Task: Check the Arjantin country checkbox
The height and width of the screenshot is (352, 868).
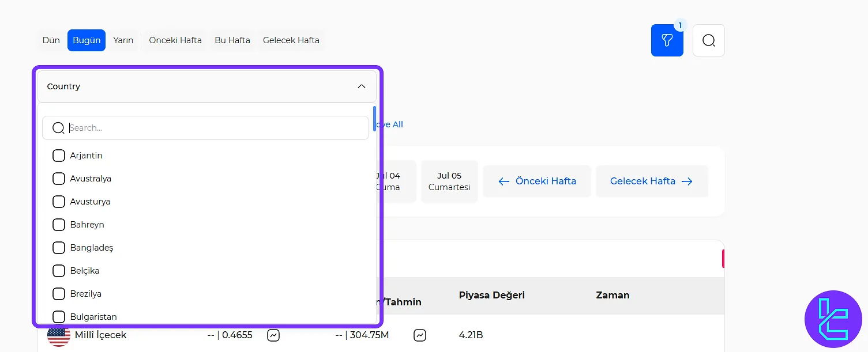Action: pos(59,156)
